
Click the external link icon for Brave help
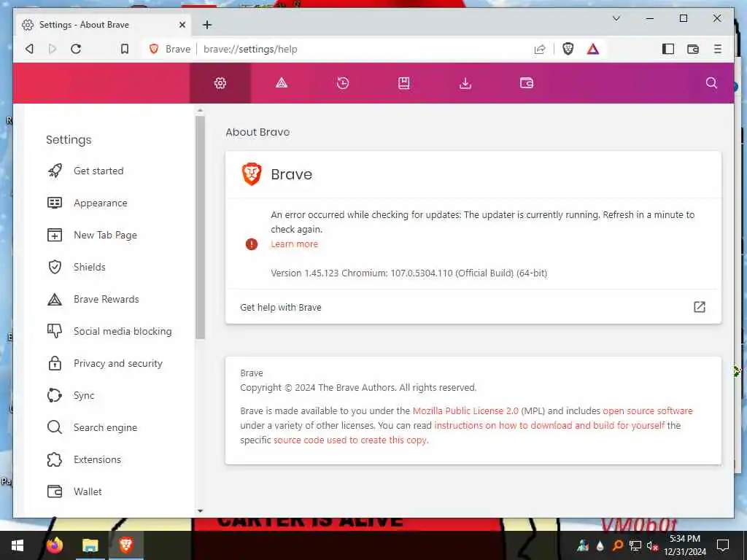pos(699,307)
